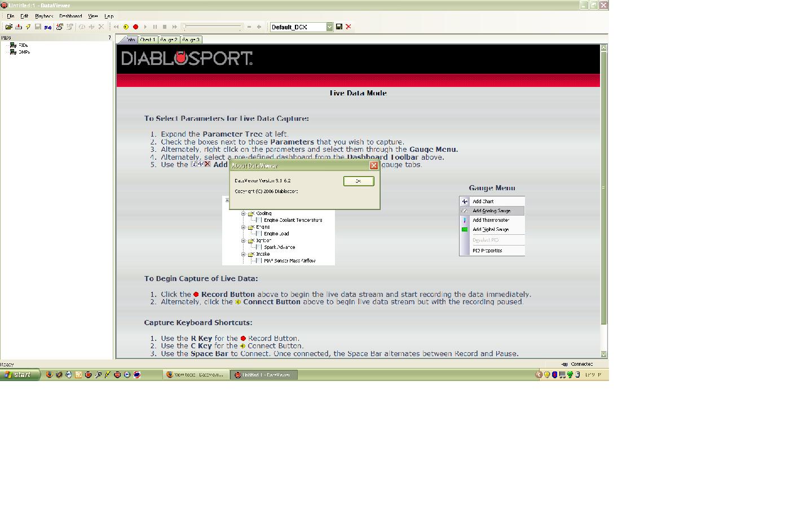812x508 pixels.
Task: Click the red Record button in the toolbar
Action: tap(135, 27)
